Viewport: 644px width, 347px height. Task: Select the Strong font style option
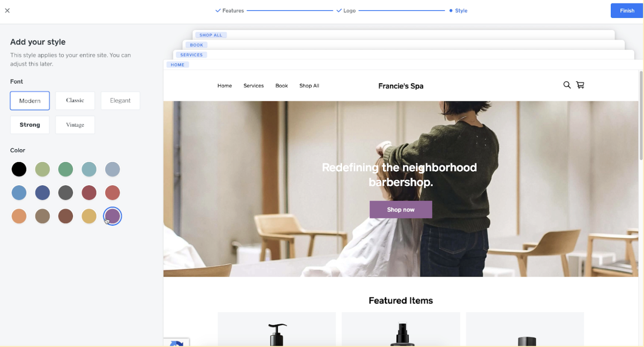pos(30,124)
